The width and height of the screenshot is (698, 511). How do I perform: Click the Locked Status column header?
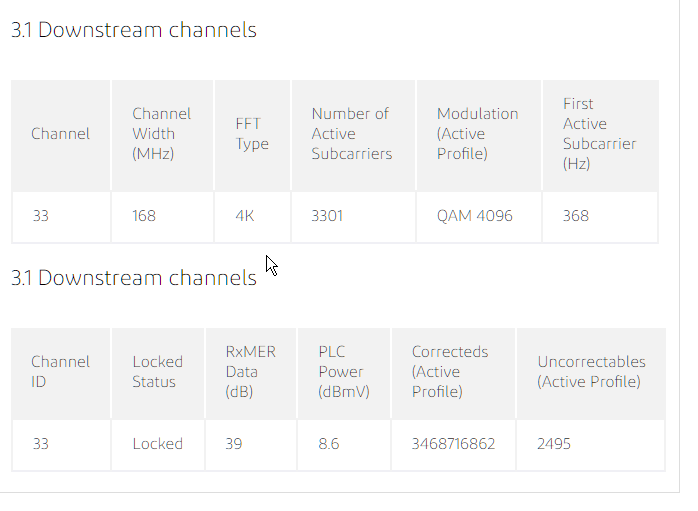[x=158, y=372]
